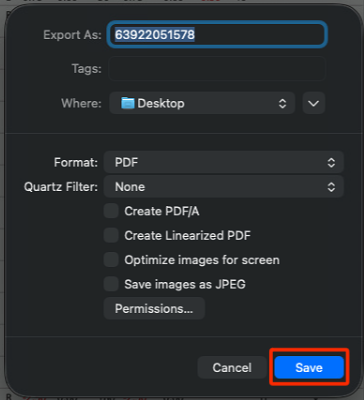Enable the Create Linearized PDF checkbox
Image resolution: width=364 pixels, height=400 pixels.
pos(111,235)
